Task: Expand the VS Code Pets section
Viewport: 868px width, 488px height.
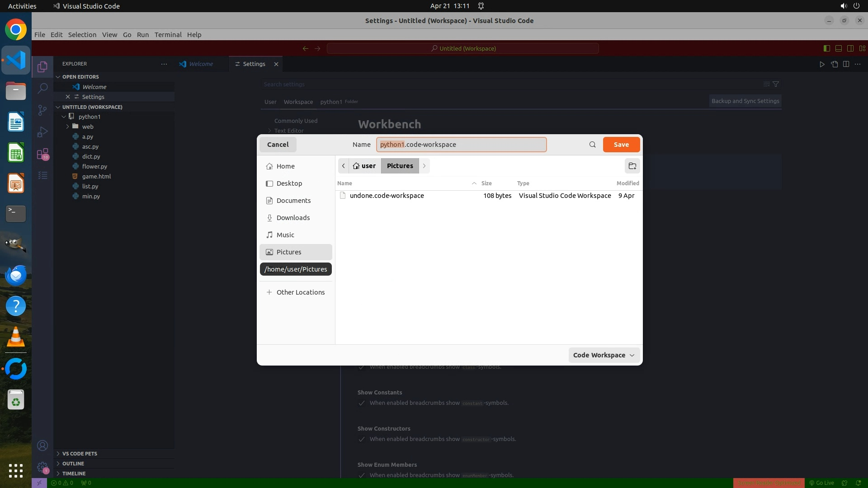Action: [x=80, y=454]
